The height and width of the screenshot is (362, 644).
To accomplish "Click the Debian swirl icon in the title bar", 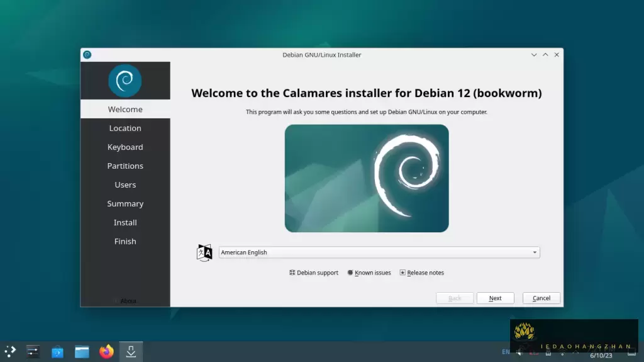I will [x=87, y=55].
